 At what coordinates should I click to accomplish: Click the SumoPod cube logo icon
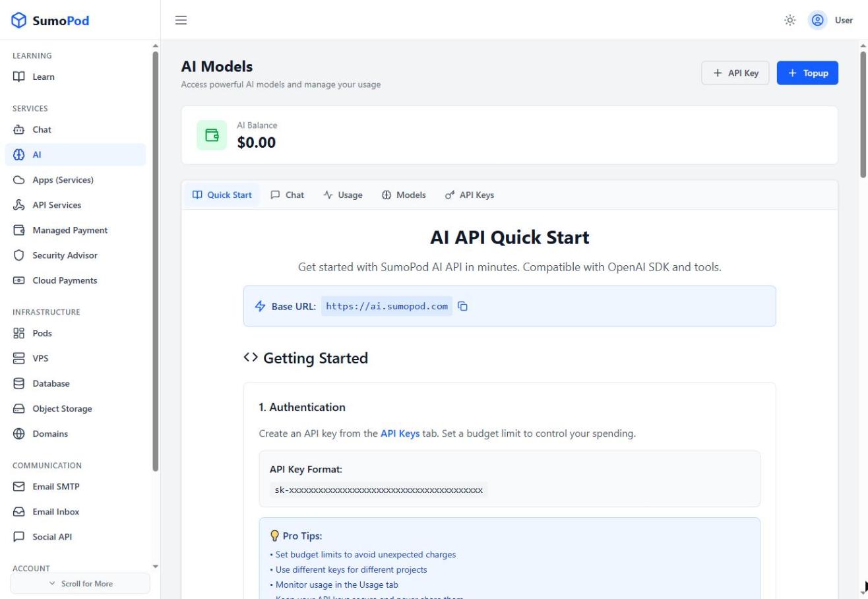19,20
